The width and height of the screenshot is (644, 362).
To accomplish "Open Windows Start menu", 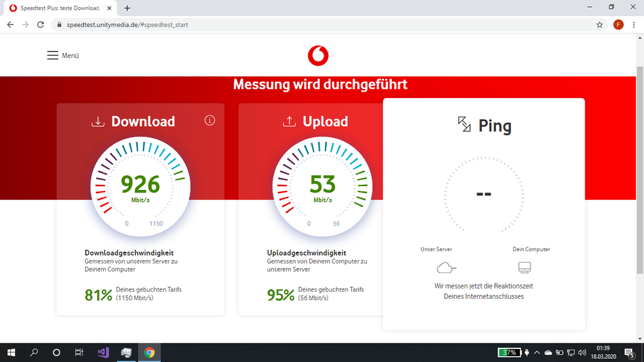I will (11, 352).
